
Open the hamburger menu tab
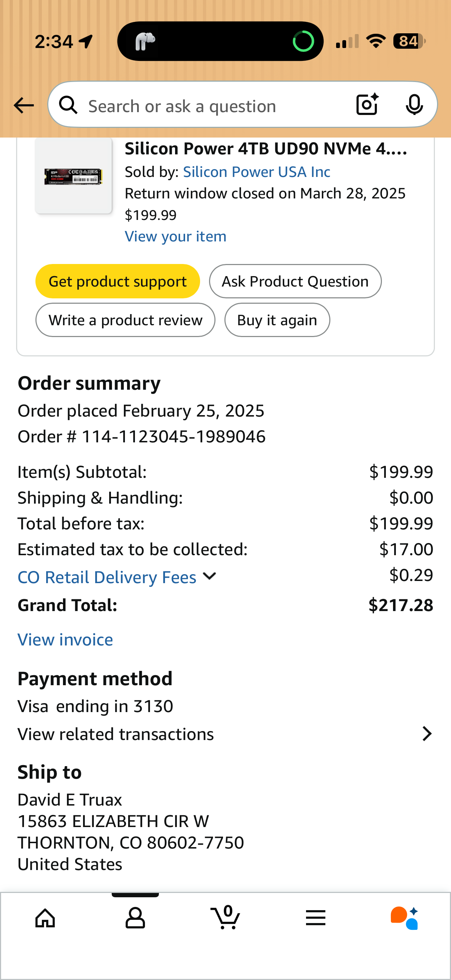(x=315, y=918)
